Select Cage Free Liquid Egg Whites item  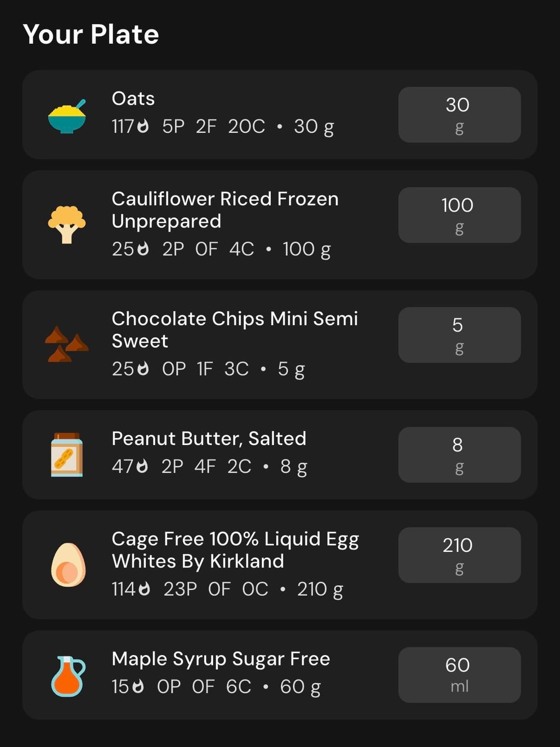click(x=235, y=550)
